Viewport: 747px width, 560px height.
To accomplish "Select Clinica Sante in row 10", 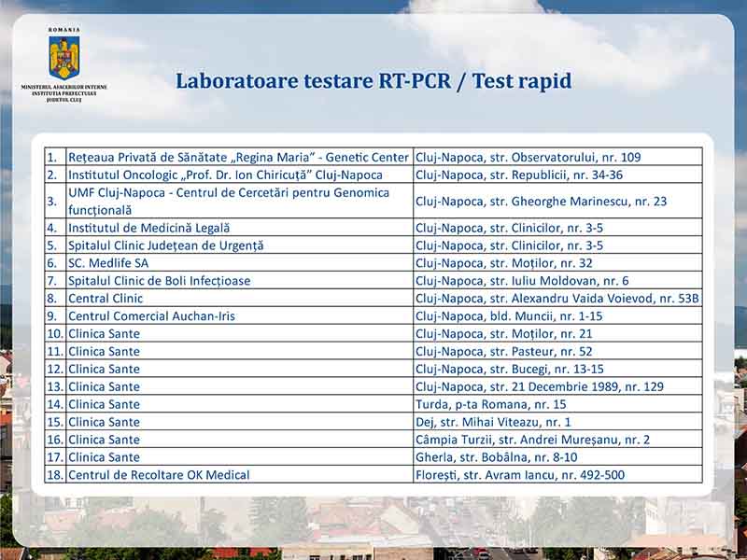I will coord(104,334).
